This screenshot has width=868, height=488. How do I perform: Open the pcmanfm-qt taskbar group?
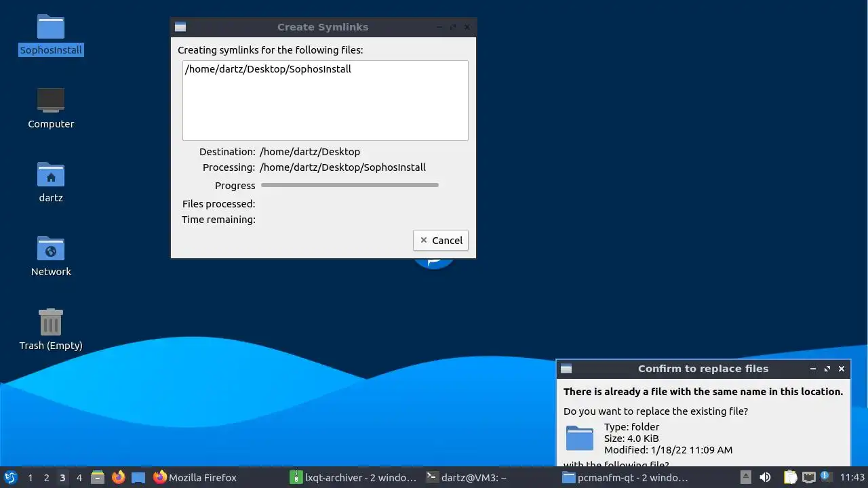[625, 477]
